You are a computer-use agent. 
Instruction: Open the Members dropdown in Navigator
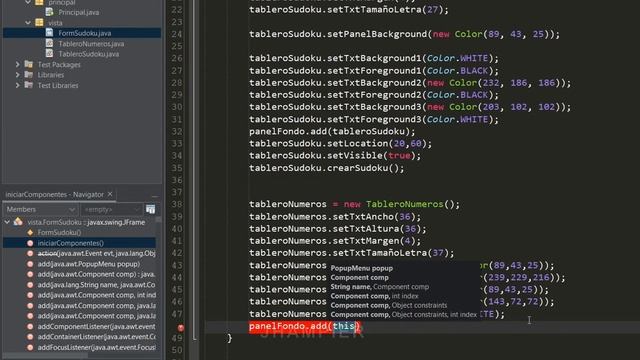coord(40,209)
